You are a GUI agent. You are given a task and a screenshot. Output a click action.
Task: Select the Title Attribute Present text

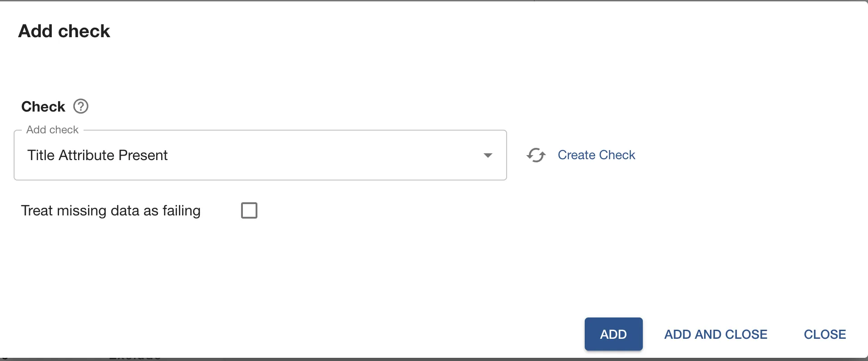[x=97, y=155]
